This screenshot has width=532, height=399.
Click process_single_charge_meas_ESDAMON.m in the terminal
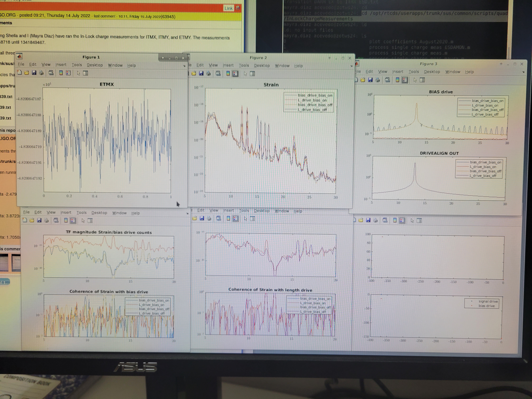(419, 47)
